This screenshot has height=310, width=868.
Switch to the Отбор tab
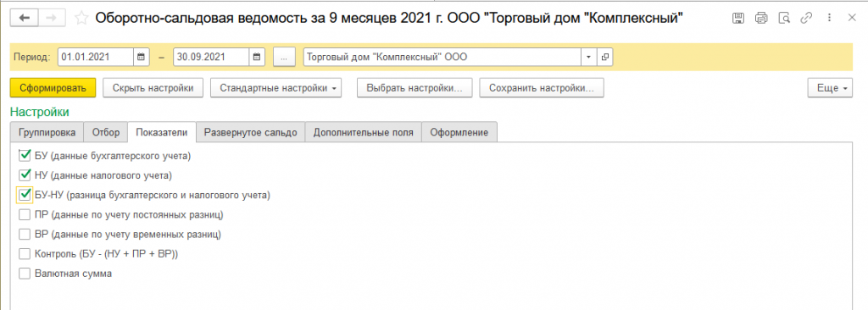click(105, 133)
